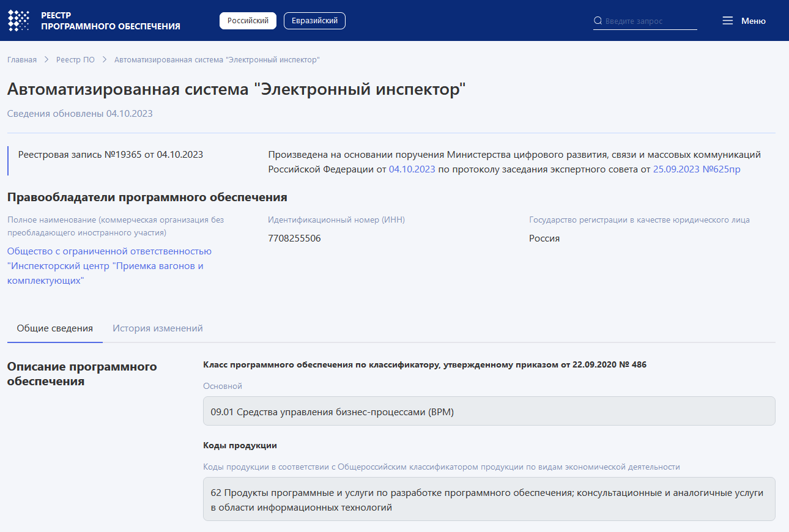This screenshot has height=532, width=789.
Task: Click the magnifier search icon
Action: pyautogui.click(x=598, y=21)
